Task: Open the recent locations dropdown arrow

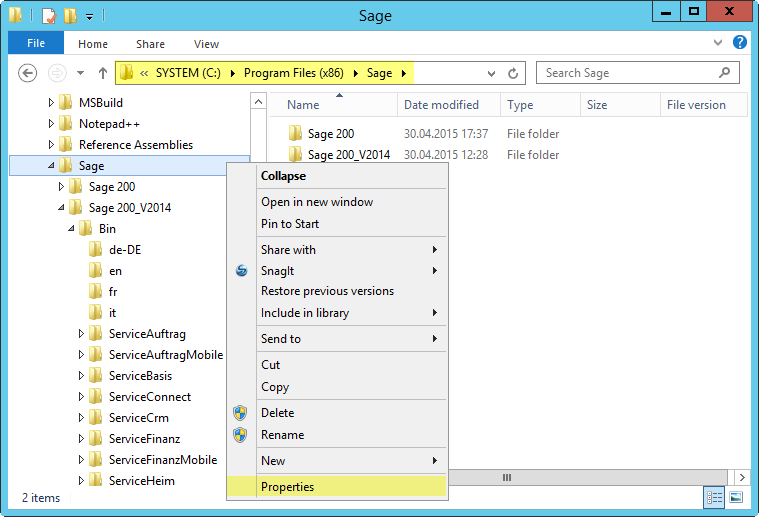Action: click(x=80, y=73)
